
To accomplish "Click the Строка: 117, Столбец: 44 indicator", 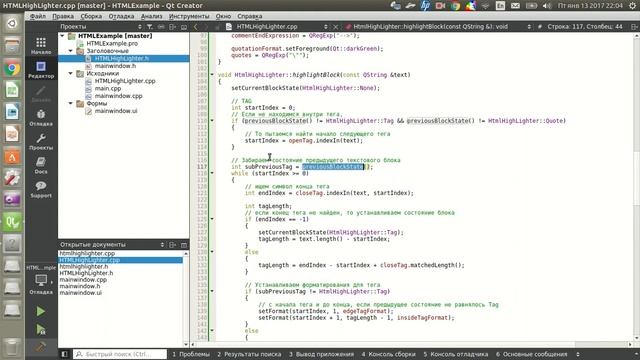I will tap(584, 27).
